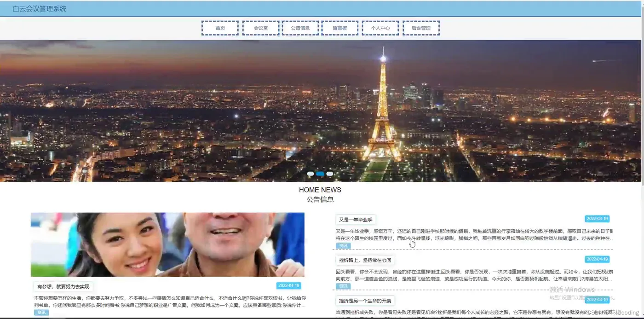Open the smiling couple news thumbnail
The width and height of the screenshot is (644, 319).
(167, 244)
